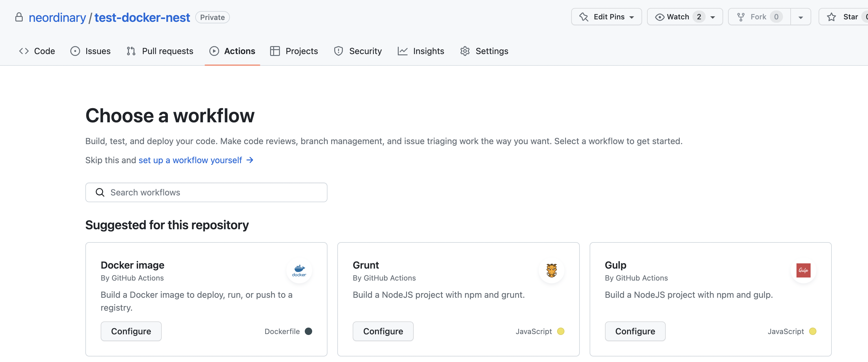The height and width of the screenshot is (362, 868).
Task: Click the Insights graph icon
Action: point(402,51)
